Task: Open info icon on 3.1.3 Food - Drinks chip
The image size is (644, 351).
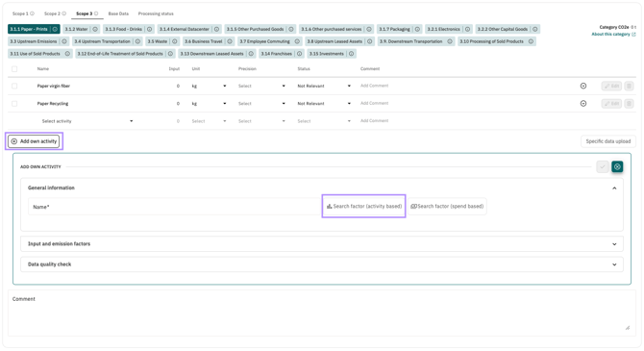Action: click(150, 29)
